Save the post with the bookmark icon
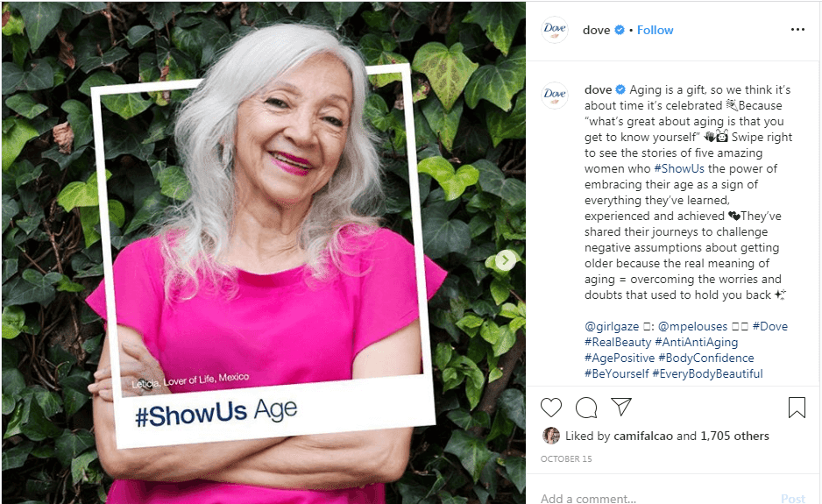This screenshot has width=822, height=504. [x=797, y=408]
